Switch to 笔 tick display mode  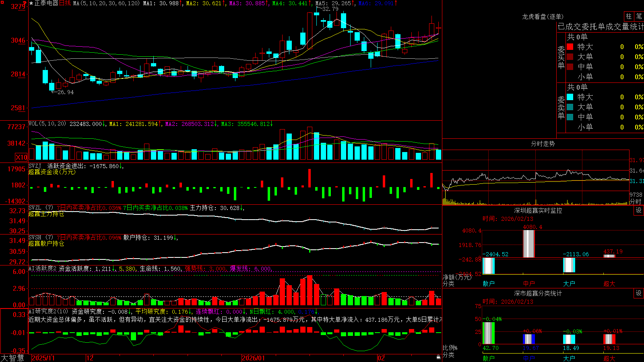pos(639,16)
